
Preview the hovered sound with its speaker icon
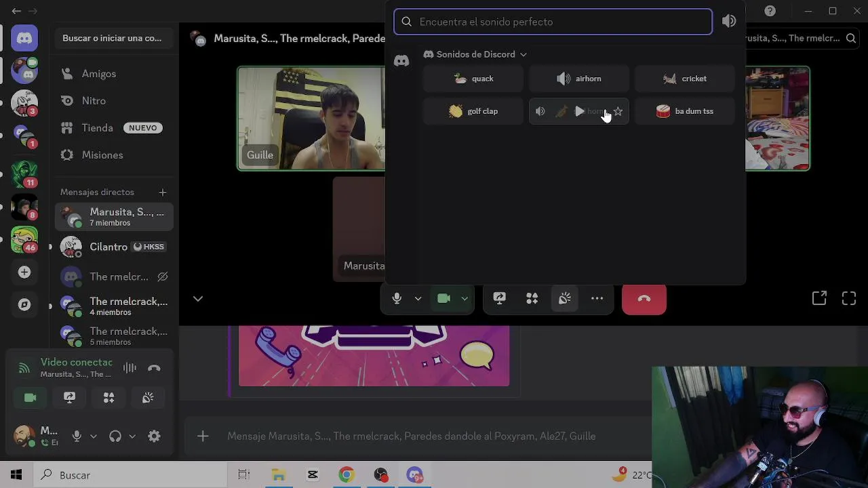(x=540, y=111)
